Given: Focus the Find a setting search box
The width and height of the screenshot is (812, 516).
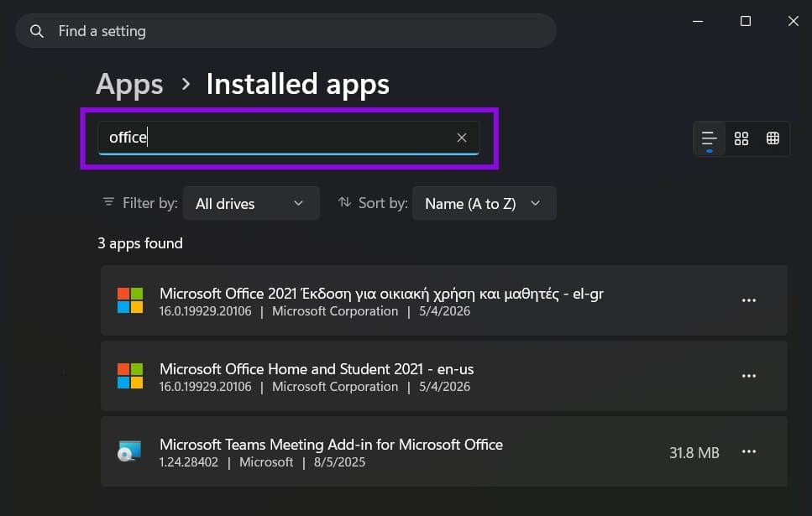Looking at the screenshot, I should [286, 31].
